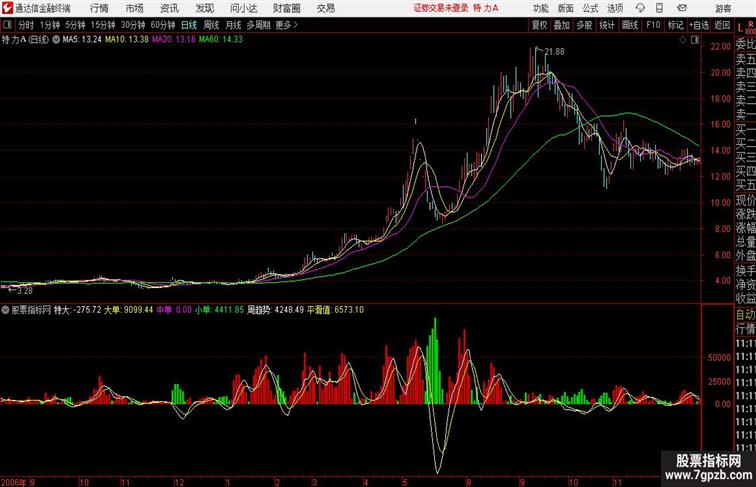Viewport: 756px width, 487px height.
Task: Open the 发现 menu
Action: (204, 8)
